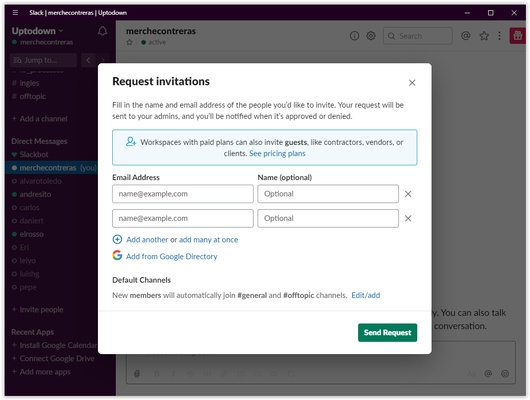This screenshot has height=400, width=530.
Task: Toggle bold formatting in composer
Action: tap(156, 374)
